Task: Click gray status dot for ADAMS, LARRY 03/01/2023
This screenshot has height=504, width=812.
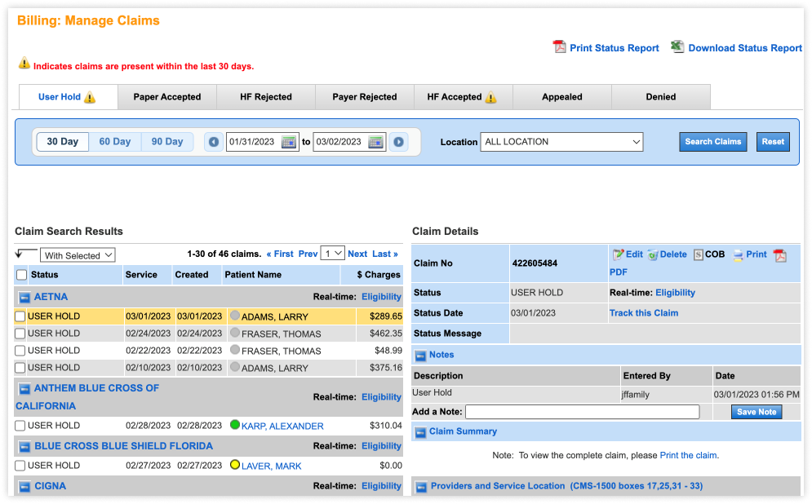Action: pyautogui.click(x=235, y=315)
